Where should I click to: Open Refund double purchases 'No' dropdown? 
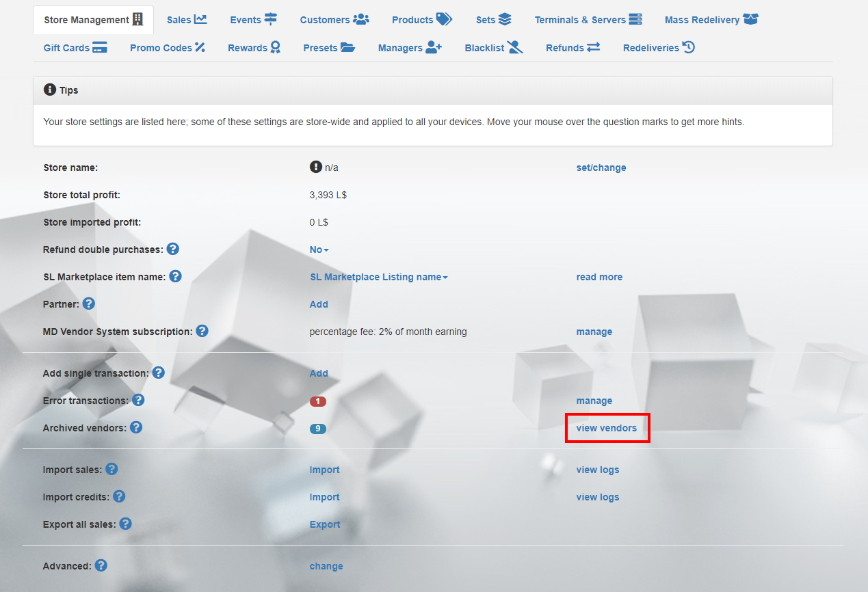click(x=319, y=250)
